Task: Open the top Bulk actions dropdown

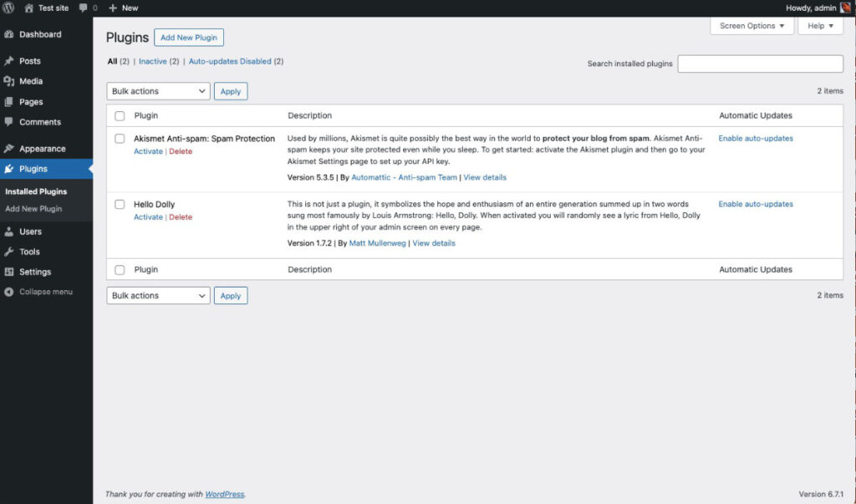Action: pos(158,91)
